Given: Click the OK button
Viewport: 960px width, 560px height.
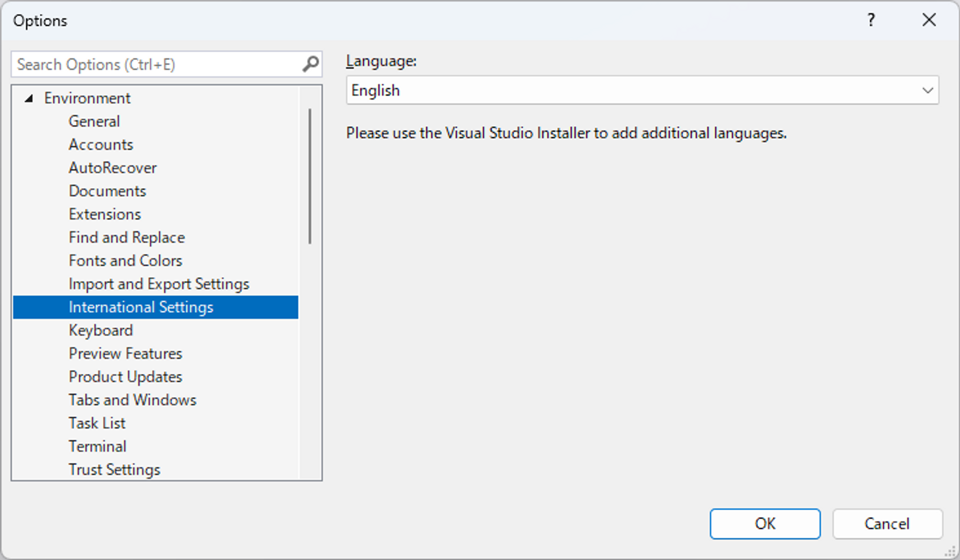Looking at the screenshot, I should point(765,524).
